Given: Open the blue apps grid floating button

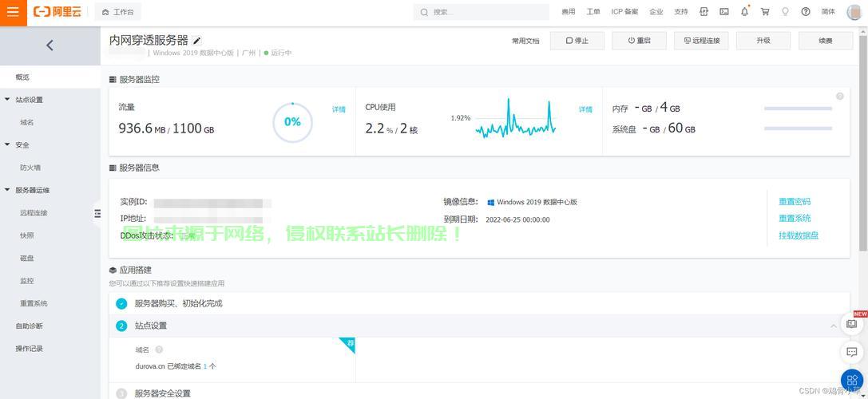Looking at the screenshot, I should (852, 380).
